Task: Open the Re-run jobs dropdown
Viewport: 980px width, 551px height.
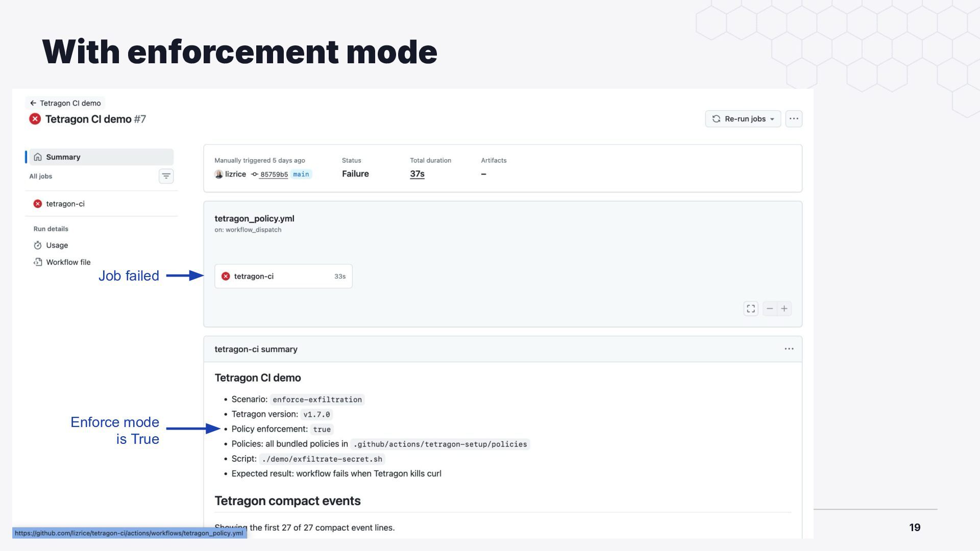Action: point(743,119)
